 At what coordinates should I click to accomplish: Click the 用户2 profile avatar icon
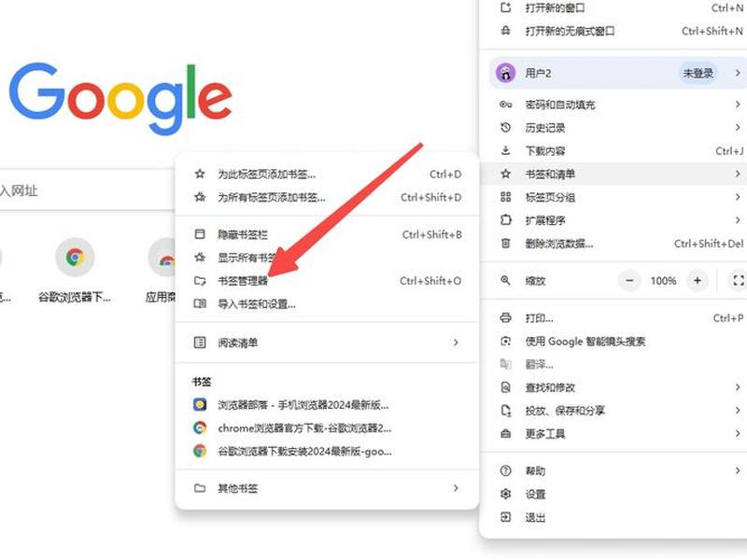click(x=505, y=74)
